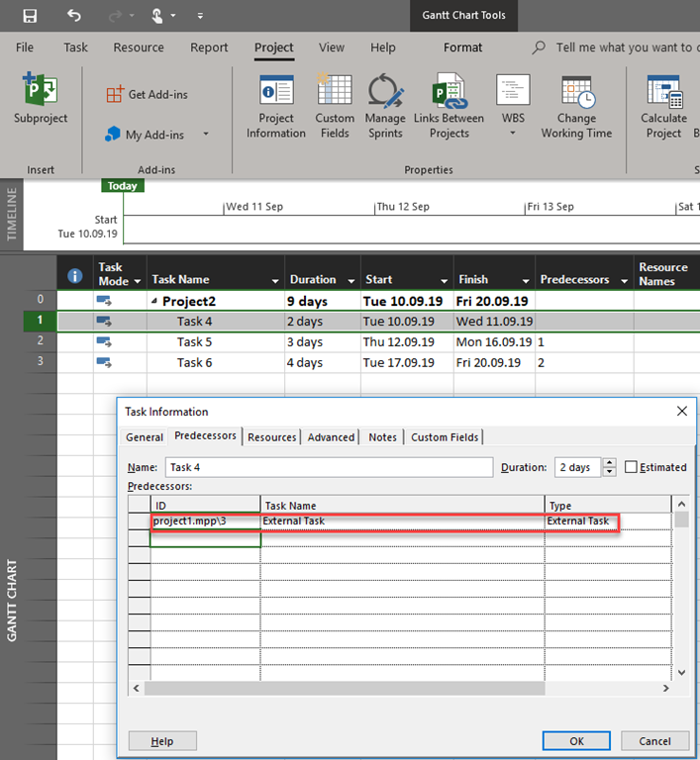700x760 pixels.
Task: Enable the Estimated duration checkbox
Action: (x=631, y=467)
